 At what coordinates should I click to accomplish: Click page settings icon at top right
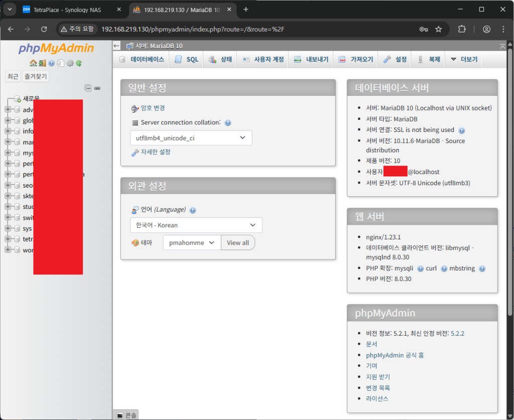(x=502, y=46)
